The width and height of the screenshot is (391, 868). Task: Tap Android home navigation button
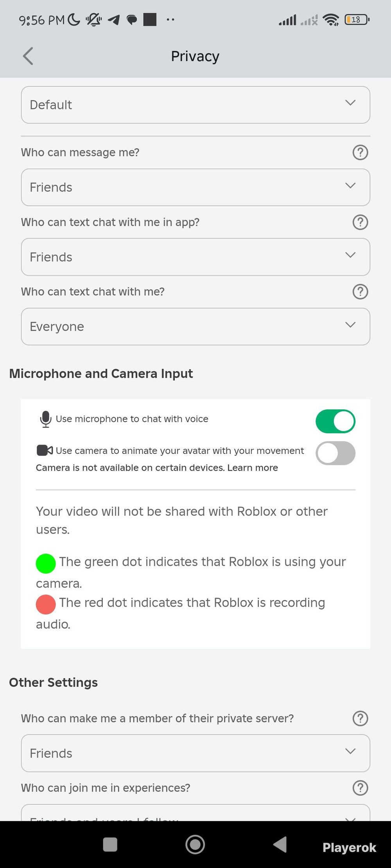pos(195,844)
